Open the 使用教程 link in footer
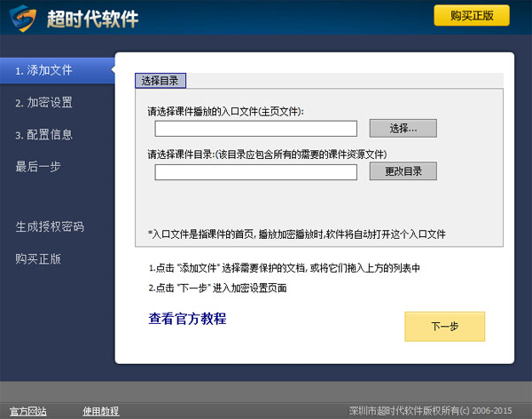Viewport: 532px width, 419px height. tap(101, 411)
